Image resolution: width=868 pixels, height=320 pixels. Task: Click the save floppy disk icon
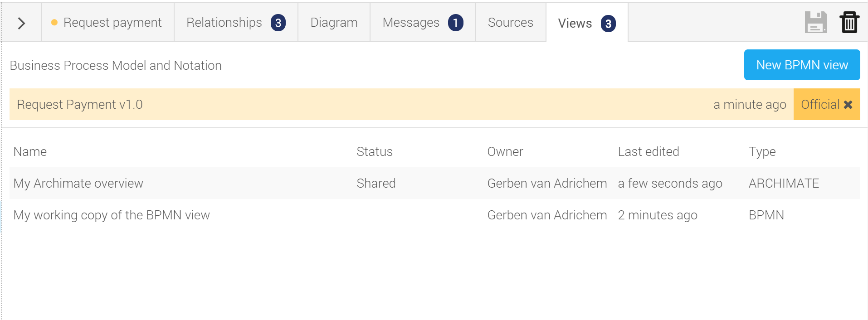(x=815, y=22)
